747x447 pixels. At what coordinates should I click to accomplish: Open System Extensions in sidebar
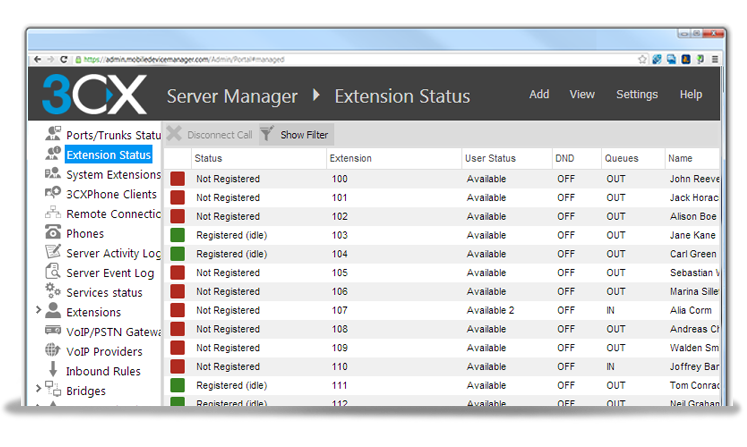tap(113, 175)
